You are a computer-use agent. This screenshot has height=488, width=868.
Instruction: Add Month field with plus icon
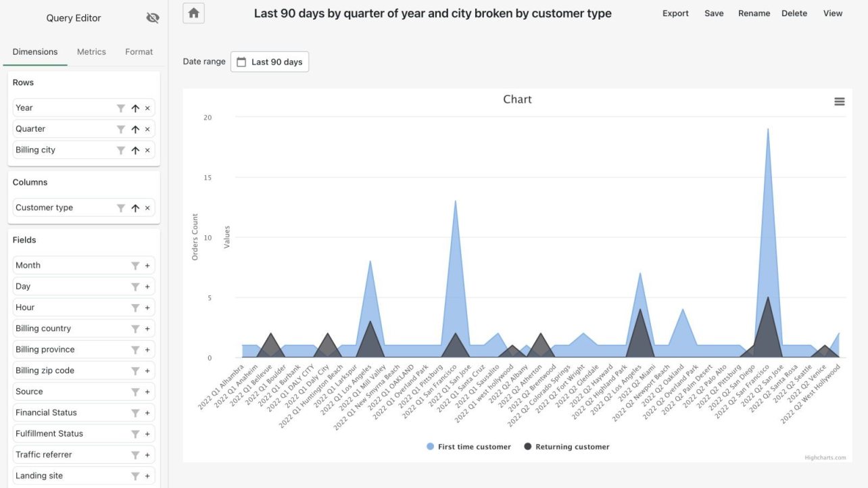click(147, 266)
